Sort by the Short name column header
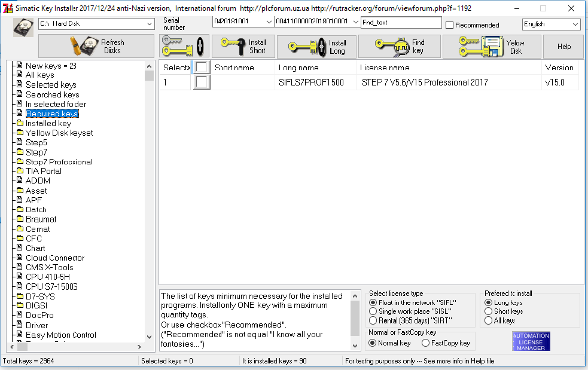Image resolution: width=588 pixels, height=370 pixels. (243, 68)
